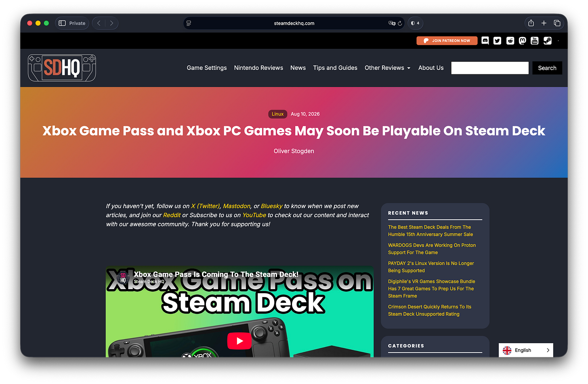Reload the steamdeckhq.com page
Image resolution: width=588 pixels, height=384 pixels.
pos(400,23)
